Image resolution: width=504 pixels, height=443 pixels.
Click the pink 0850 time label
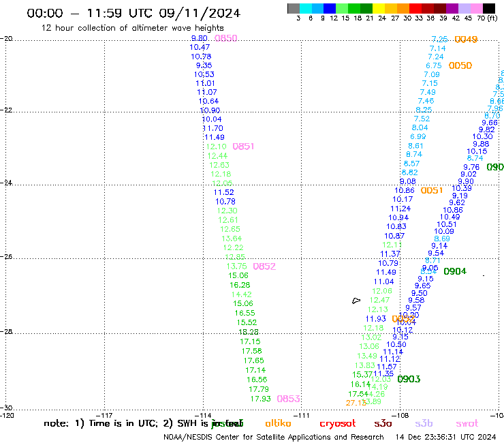click(226, 38)
